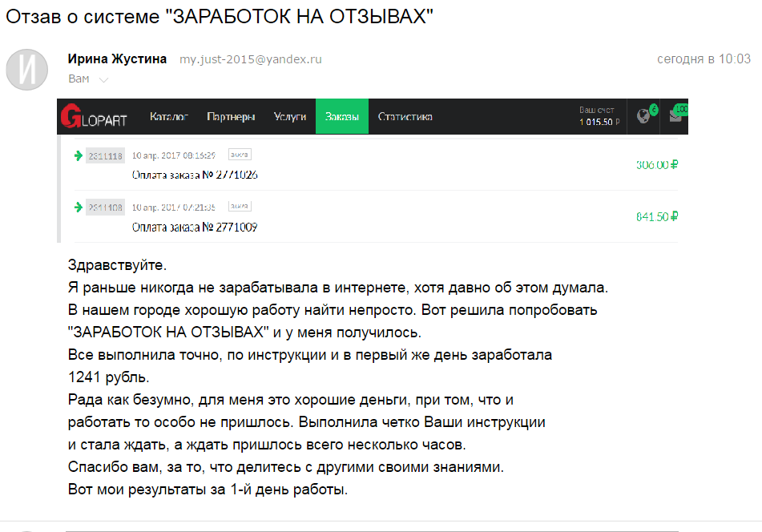Click the Glopart logo
Viewport: 762px width, 532px height.
tap(94, 117)
